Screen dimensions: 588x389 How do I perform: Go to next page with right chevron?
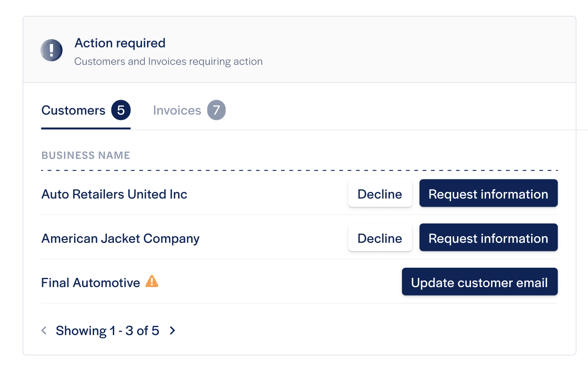pyautogui.click(x=172, y=330)
